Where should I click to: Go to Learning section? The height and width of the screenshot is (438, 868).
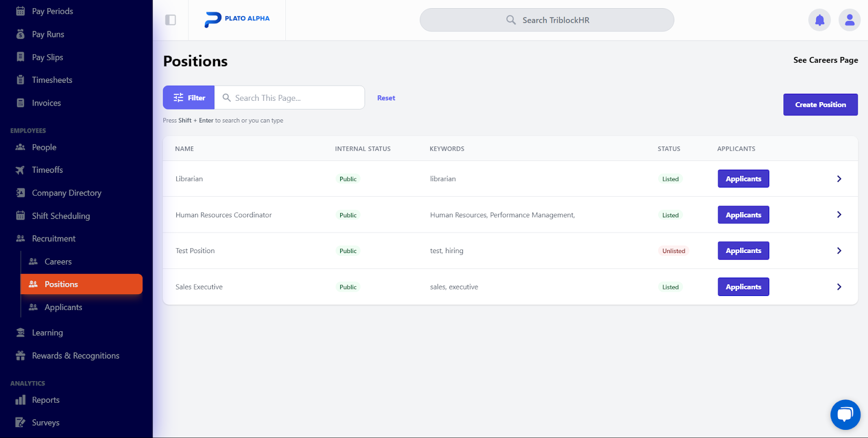pyautogui.click(x=47, y=333)
